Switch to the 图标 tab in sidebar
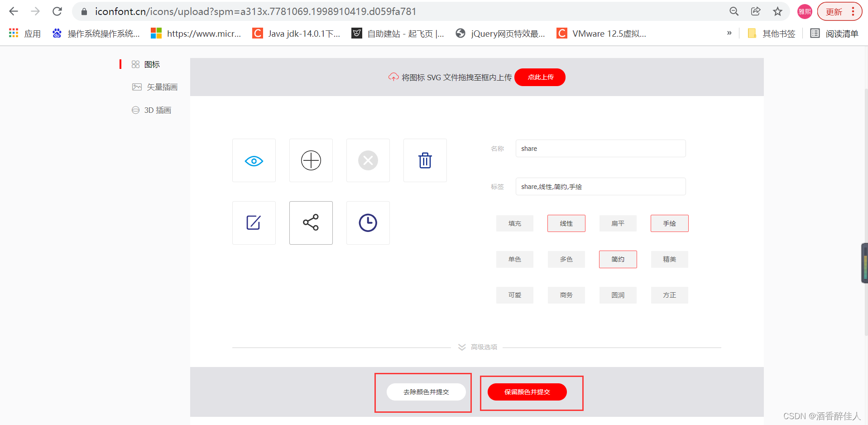Image resolution: width=868 pixels, height=425 pixels. pyautogui.click(x=146, y=64)
